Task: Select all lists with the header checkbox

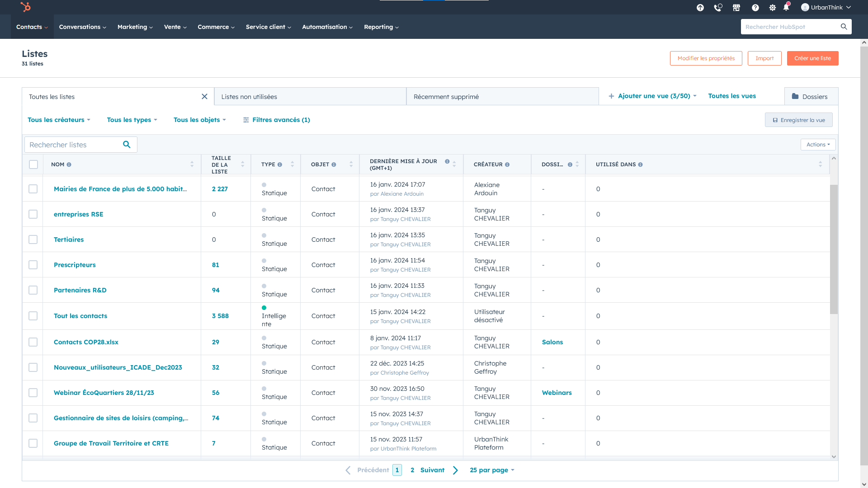Action: (x=33, y=164)
